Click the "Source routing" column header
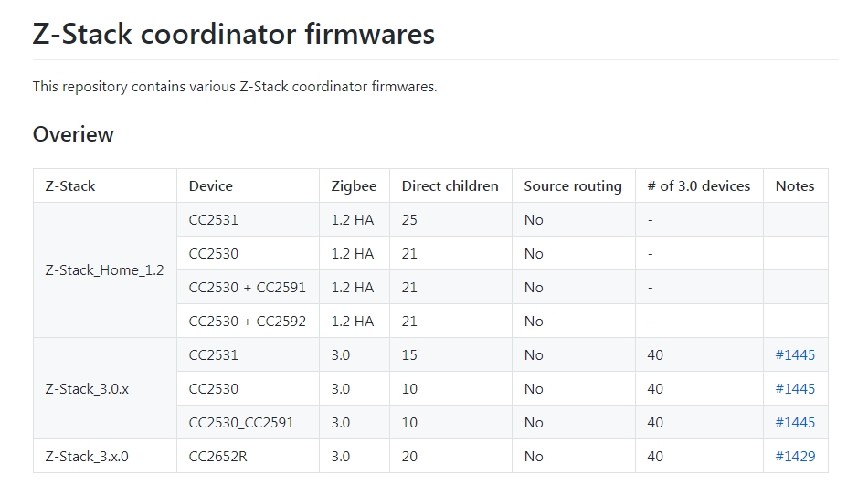Image resolution: width=868 pixels, height=496 pixels. (x=573, y=185)
